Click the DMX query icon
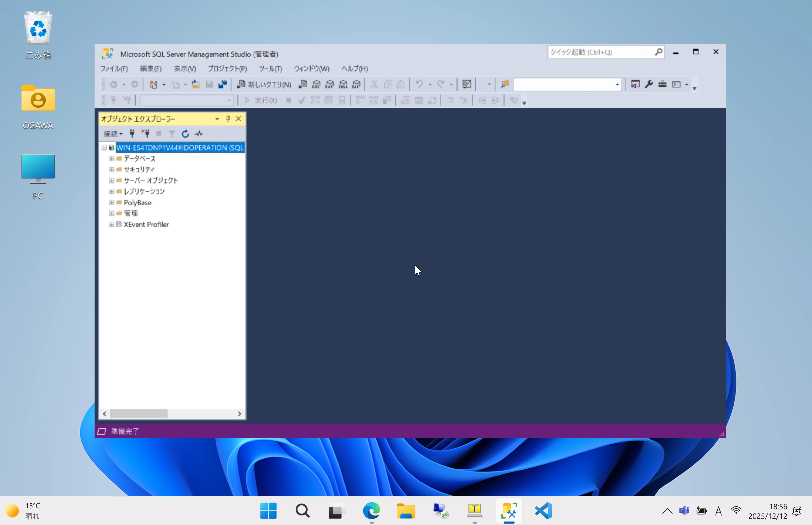Image resolution: width=812 pixels, height=525 pixels. coord(330,84)
